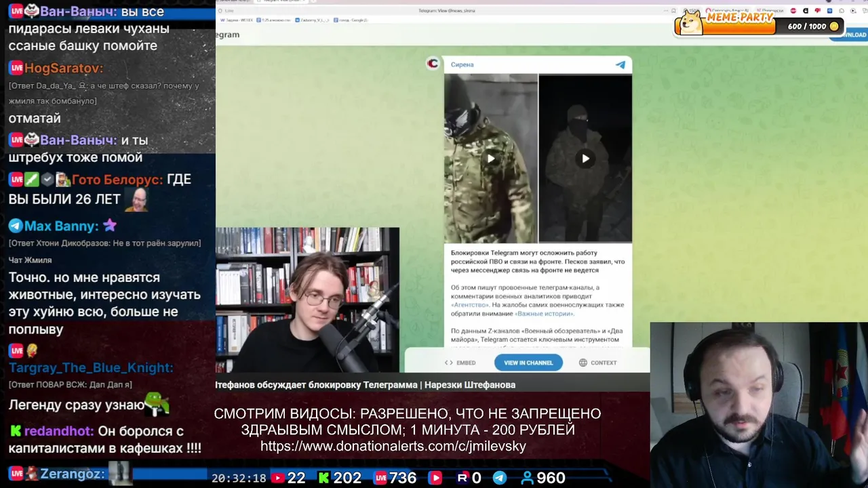This screenshot has height=488, width=868.
Task: Open the «Важные истории» hyperlink in the post
Action: click(x=545, y=314)
